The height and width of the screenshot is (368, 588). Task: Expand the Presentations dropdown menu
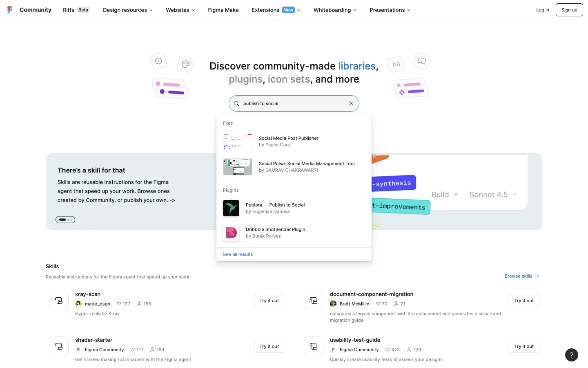coord(390,10)
